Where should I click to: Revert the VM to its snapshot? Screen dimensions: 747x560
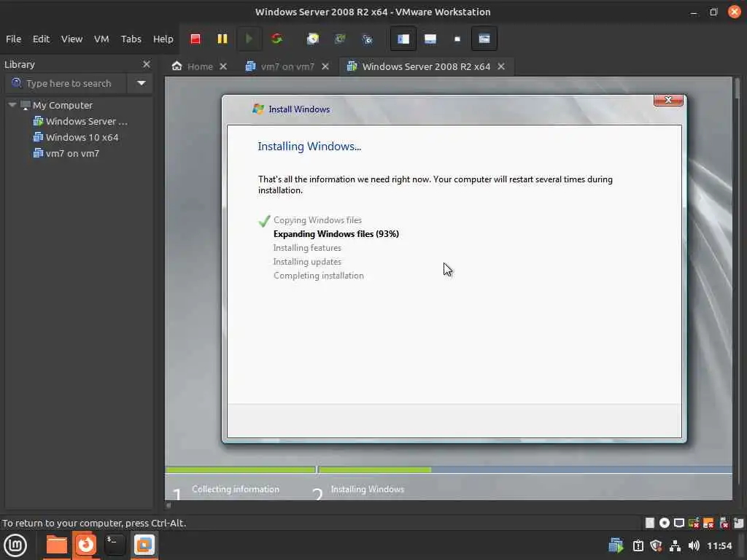(x=340, y=39)
